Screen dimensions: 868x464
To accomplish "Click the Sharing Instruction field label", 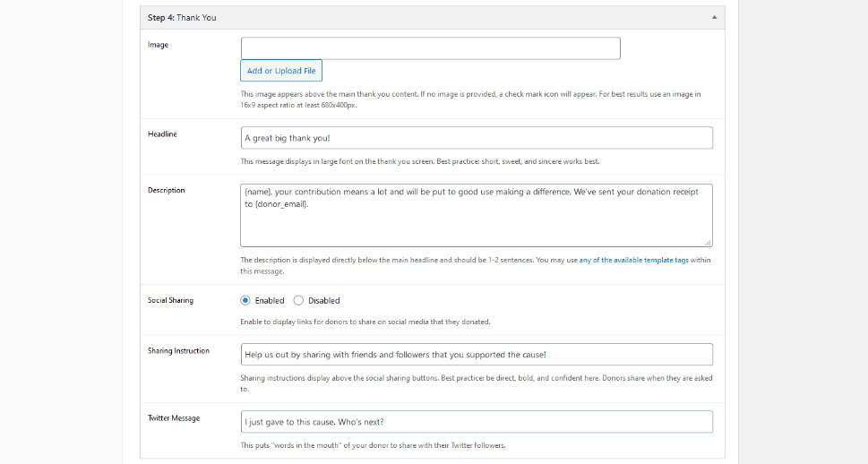I will 178,350.
